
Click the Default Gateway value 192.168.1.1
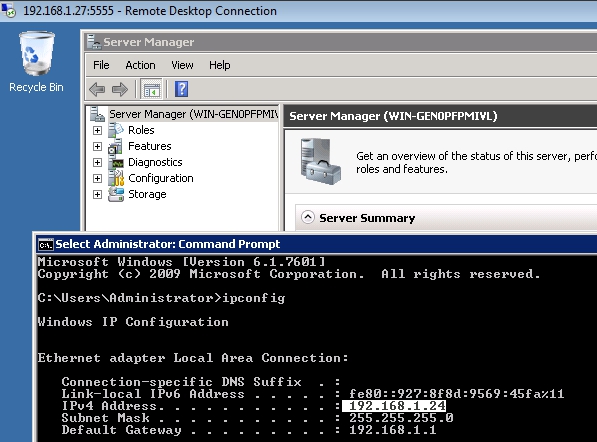[x=393, y=430]
